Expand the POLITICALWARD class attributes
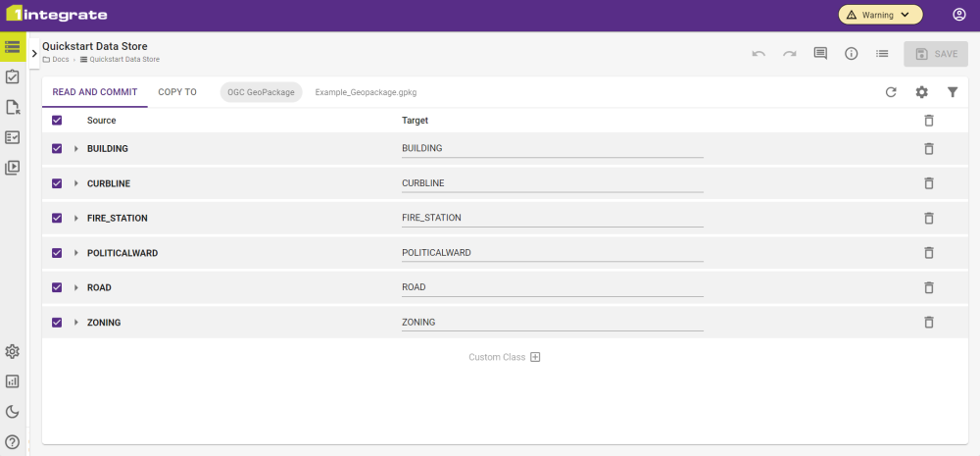 tap(76, 253)
